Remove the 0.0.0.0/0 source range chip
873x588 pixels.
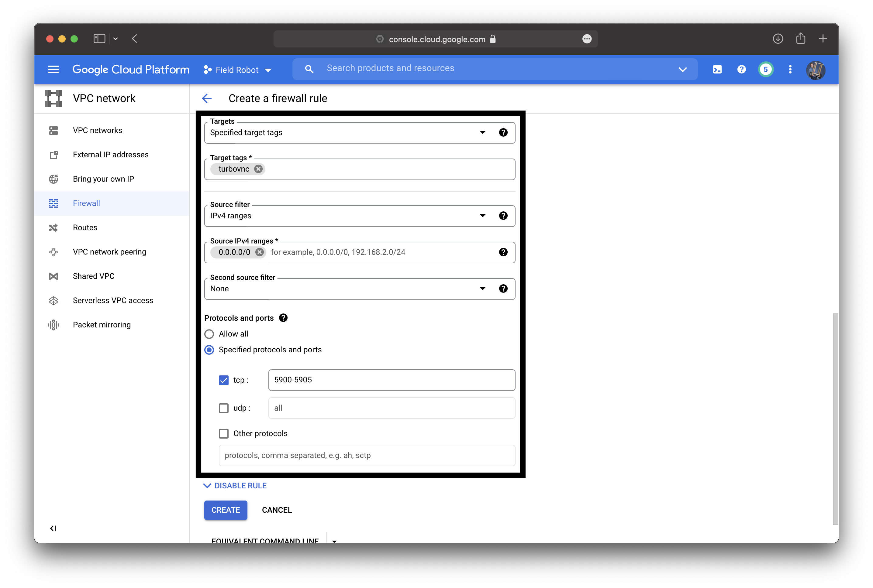pos(259,252)
